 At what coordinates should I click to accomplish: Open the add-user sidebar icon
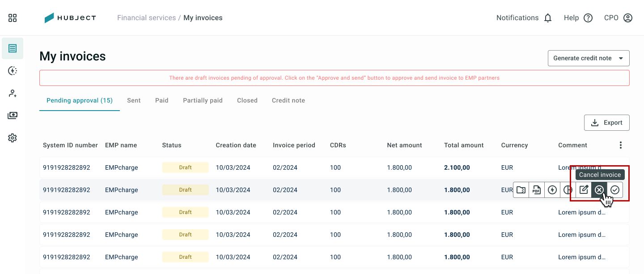(13, 93)
